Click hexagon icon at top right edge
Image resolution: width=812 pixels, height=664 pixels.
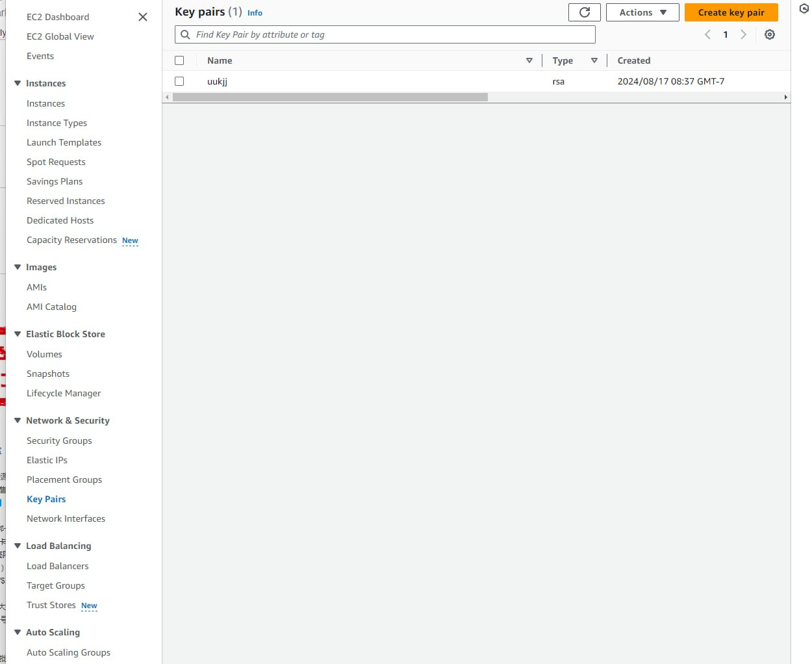pyautogui.click(x=804, y=9)
